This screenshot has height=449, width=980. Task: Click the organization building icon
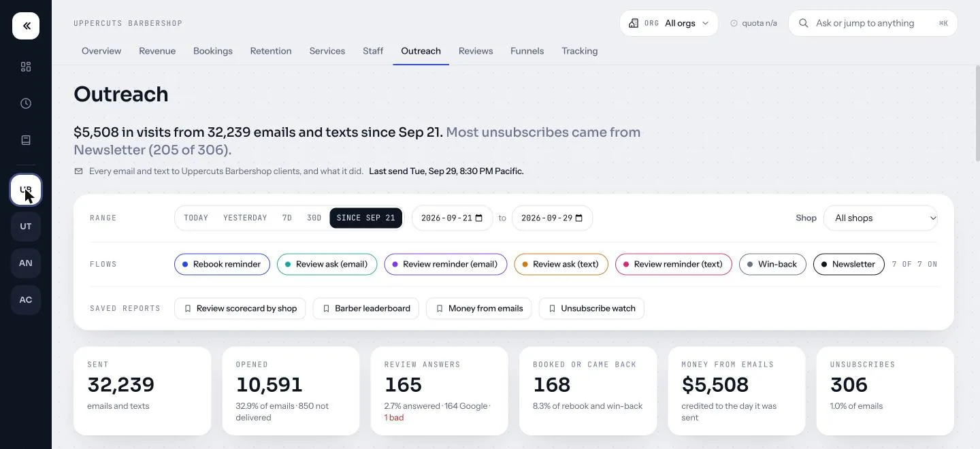tap(634, 23)
